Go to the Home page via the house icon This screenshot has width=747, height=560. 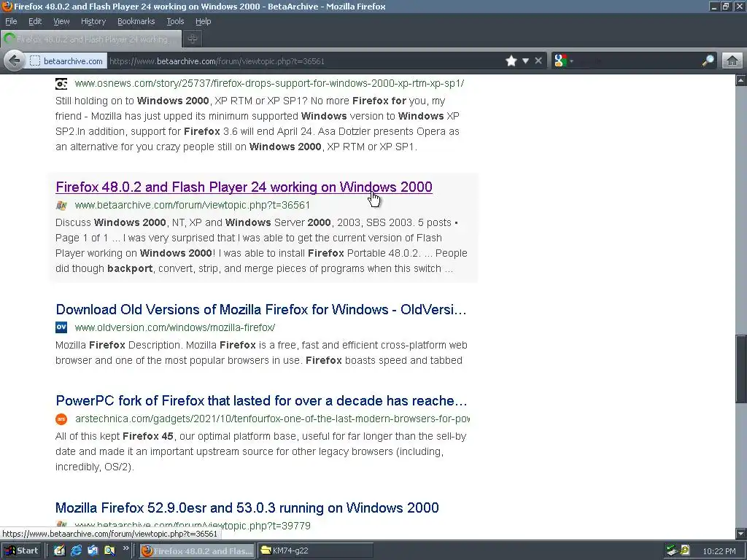(732, 61)
